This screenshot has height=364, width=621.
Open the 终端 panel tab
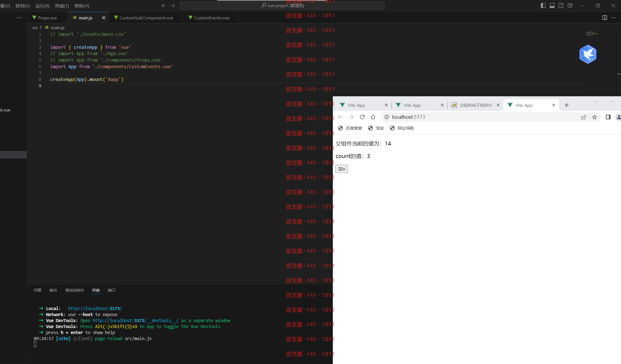point(96,290)
